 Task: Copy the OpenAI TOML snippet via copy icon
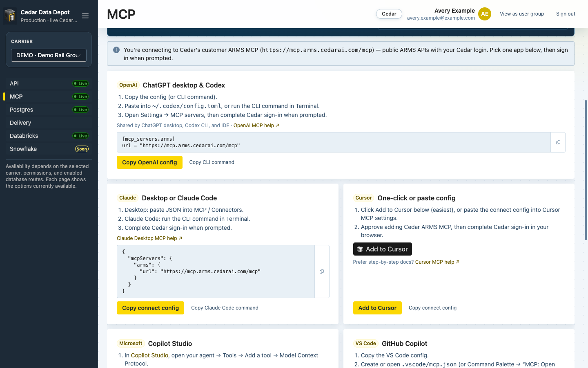pos(558,142)
